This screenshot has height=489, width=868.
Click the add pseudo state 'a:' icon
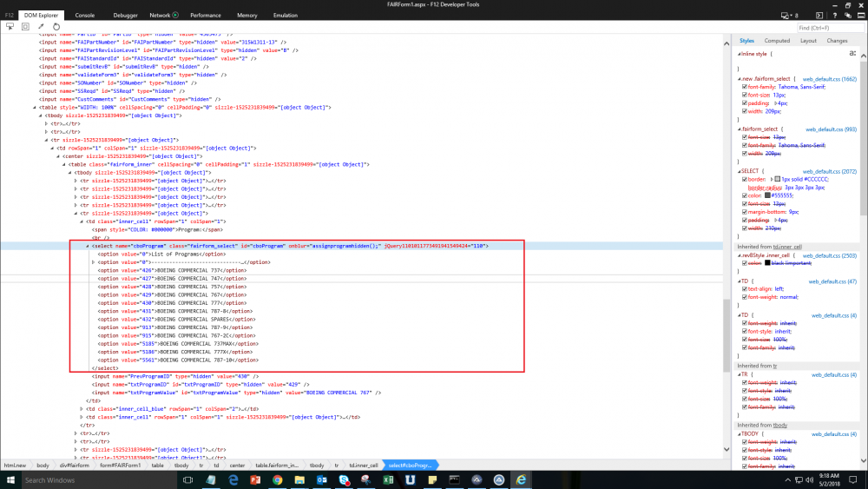point(852,53)
